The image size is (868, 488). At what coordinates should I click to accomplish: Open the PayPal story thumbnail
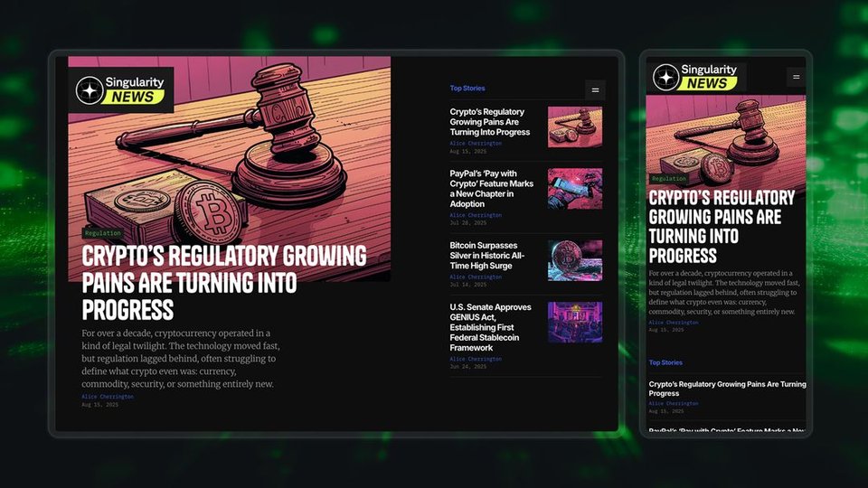pyautogui.click(x=575, y=189)
